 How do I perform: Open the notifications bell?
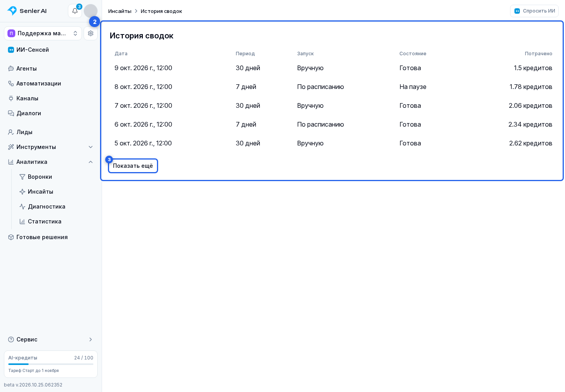75,11
